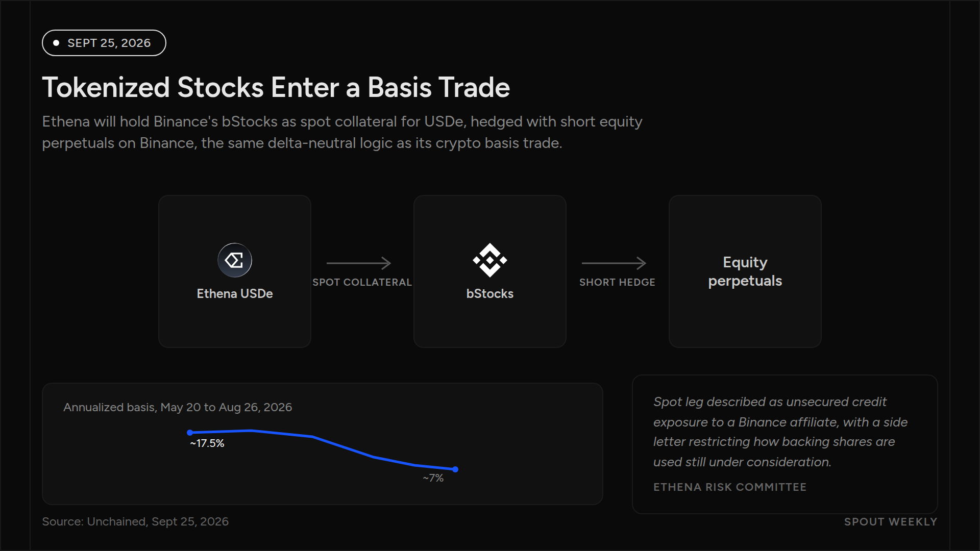The height and width of the screenshot is (551, 980).
Task: Click the Ethena USDe logo icon
Action: tap(235, 260)
